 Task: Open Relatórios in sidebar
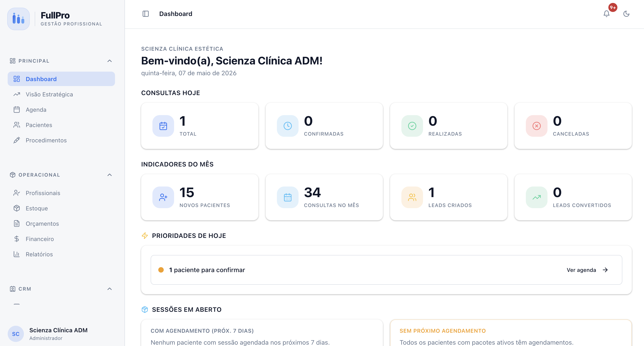click(61, 254)
